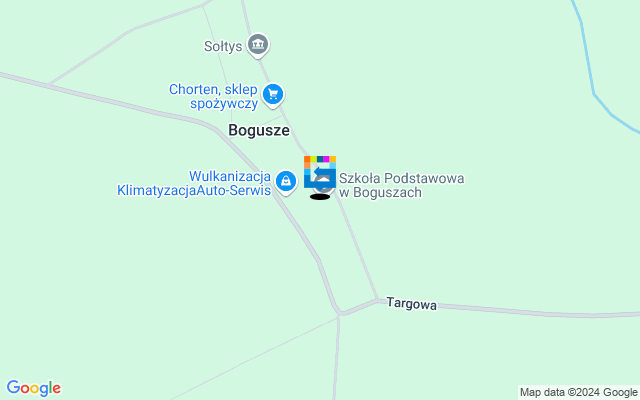Open the Wulkanizacja shopping bag pin icon

(x=286, y=182)
